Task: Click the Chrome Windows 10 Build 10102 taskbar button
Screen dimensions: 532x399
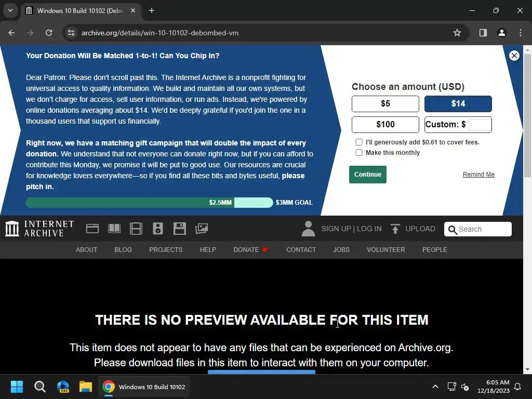Action: point(144,387)
